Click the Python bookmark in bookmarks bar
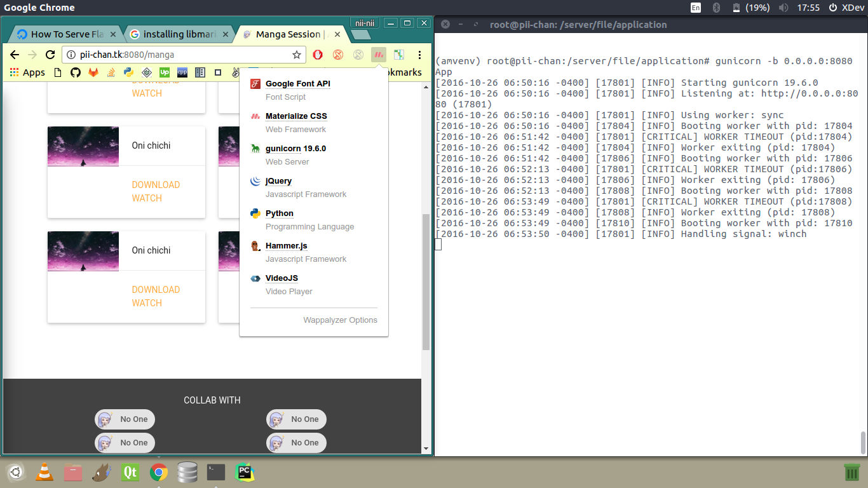The image size is (868, 488). 128,72
